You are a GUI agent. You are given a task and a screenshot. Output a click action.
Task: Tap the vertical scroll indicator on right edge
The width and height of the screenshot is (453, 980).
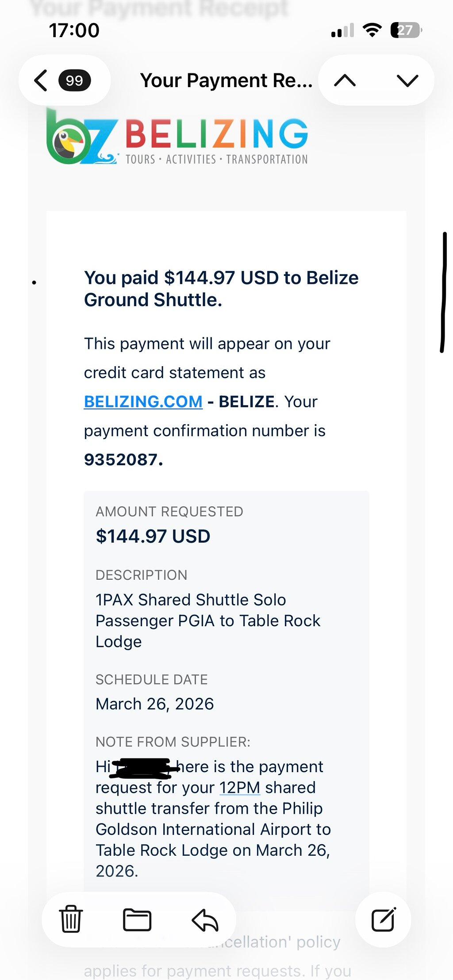pyautogui.click(x=443, y=292)
